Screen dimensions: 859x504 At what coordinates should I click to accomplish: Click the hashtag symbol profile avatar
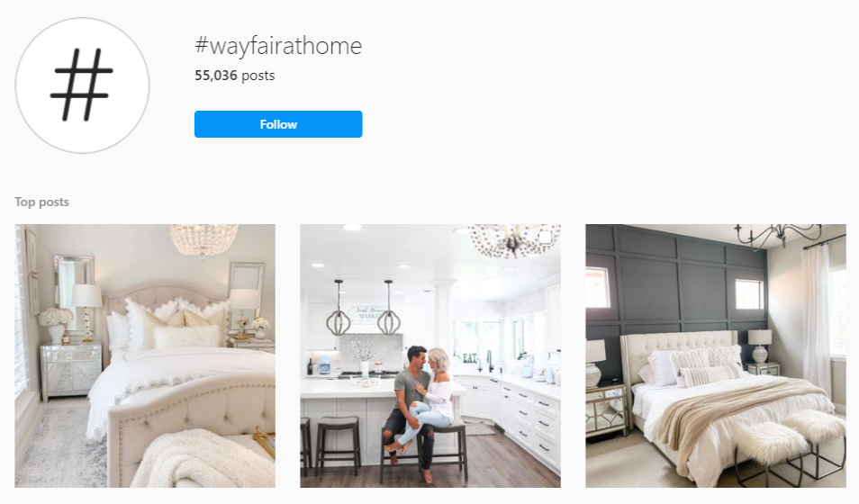(82, 85)
